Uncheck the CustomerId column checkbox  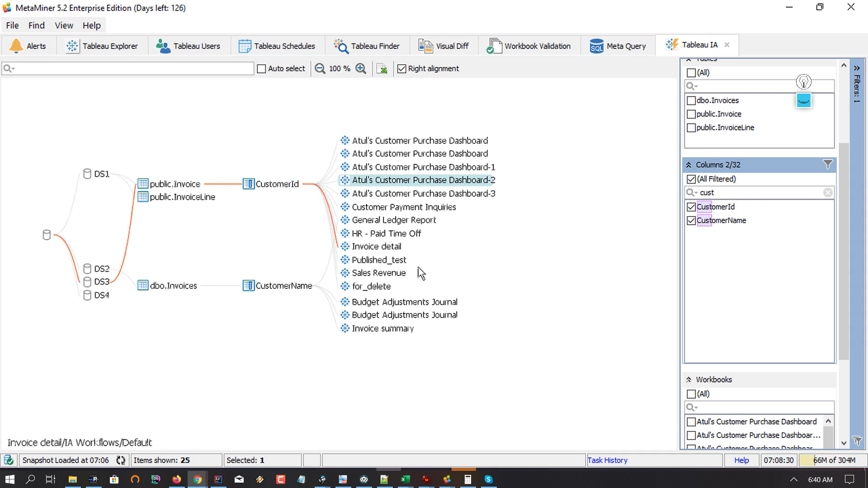[x=691, y=207]
